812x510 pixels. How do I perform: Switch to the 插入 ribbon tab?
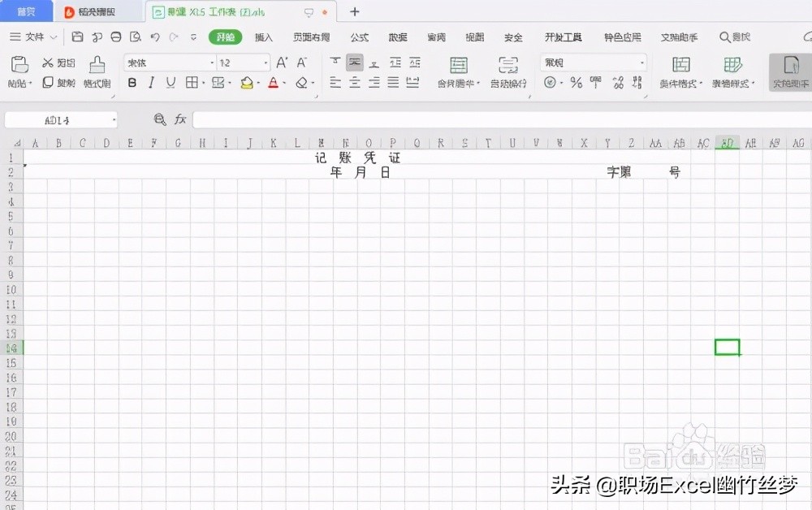pos(264,37)
